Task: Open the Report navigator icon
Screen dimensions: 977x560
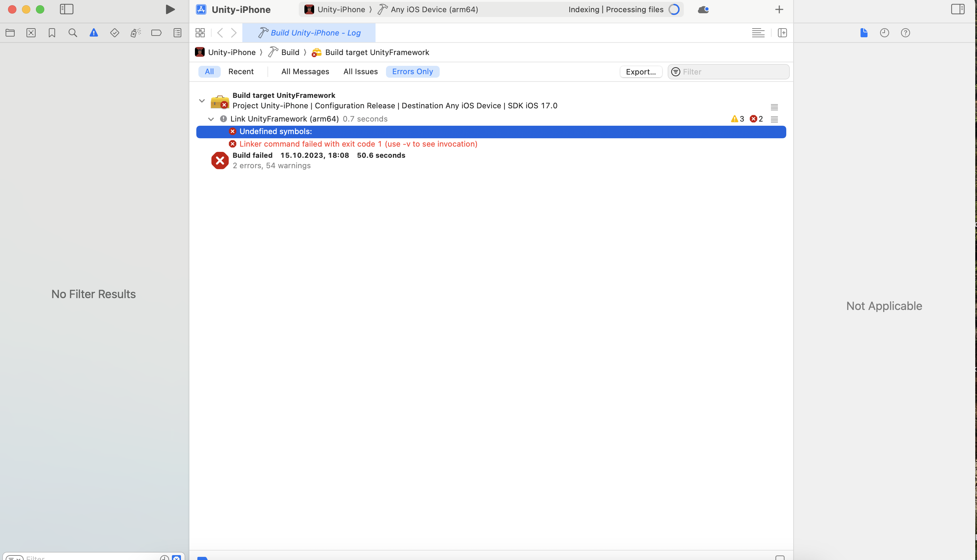Action: point(177,33)
